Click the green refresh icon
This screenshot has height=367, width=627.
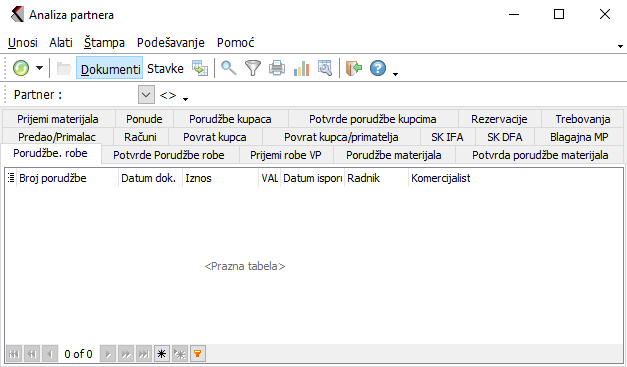tap(21, 68)
